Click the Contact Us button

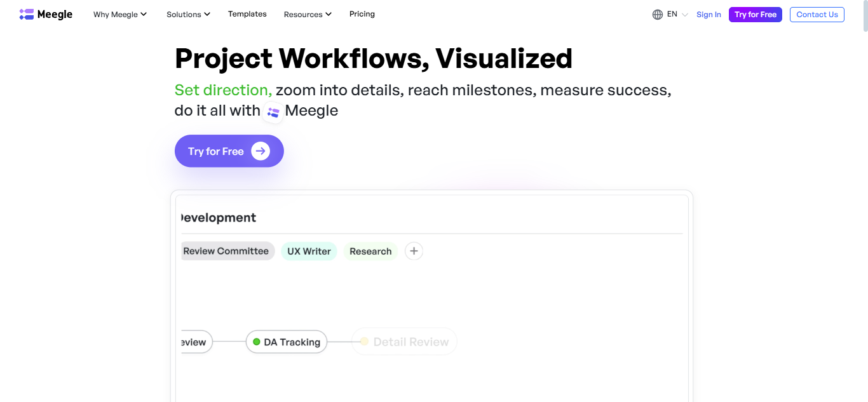tap(817, 15)
